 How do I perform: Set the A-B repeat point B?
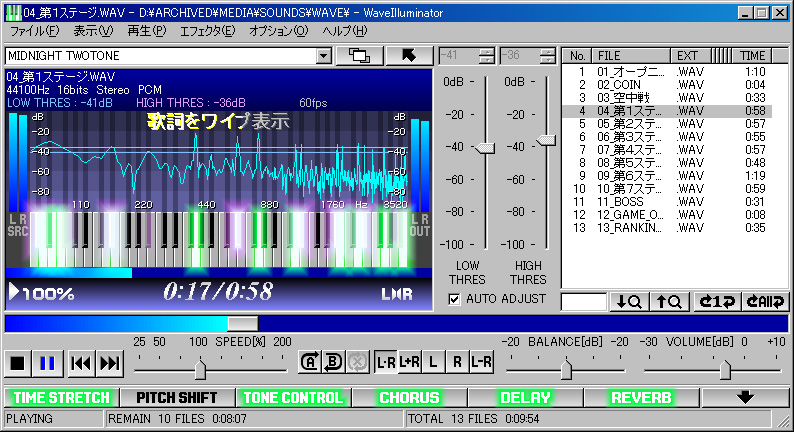pyautogui.click(x=332, y=363)
